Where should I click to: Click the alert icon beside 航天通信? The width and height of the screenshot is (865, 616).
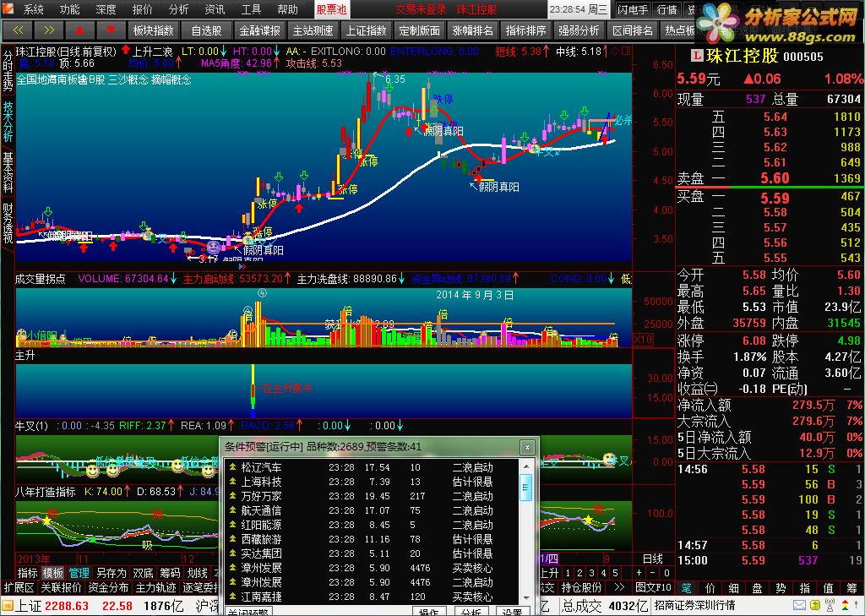coord(233,510)
